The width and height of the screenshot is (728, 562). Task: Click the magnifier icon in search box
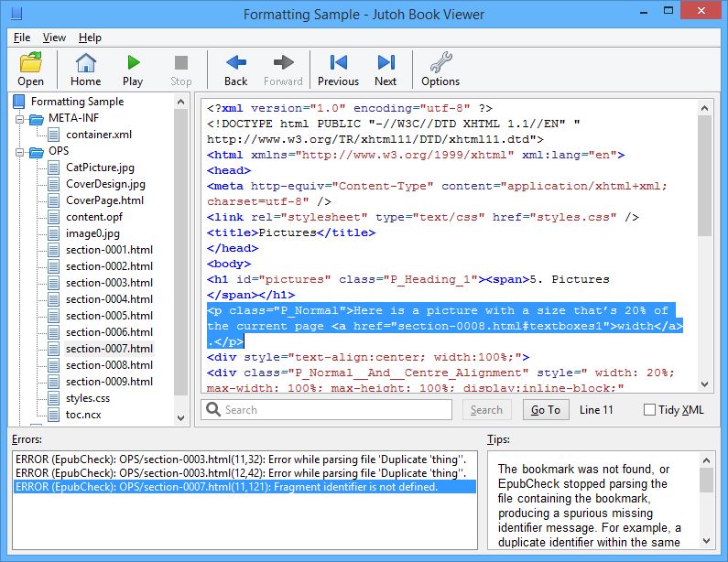[213, 409]
